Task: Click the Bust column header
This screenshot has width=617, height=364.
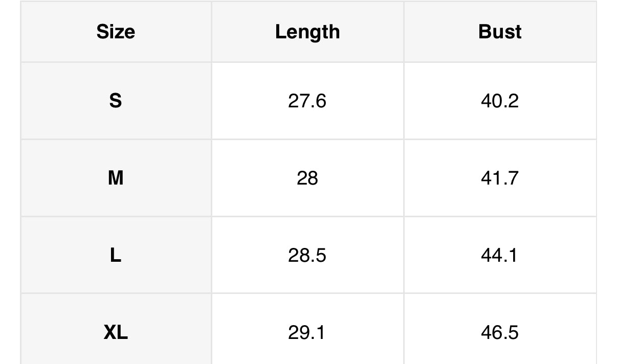Action: pyautogui.click(x=500, y=32)
